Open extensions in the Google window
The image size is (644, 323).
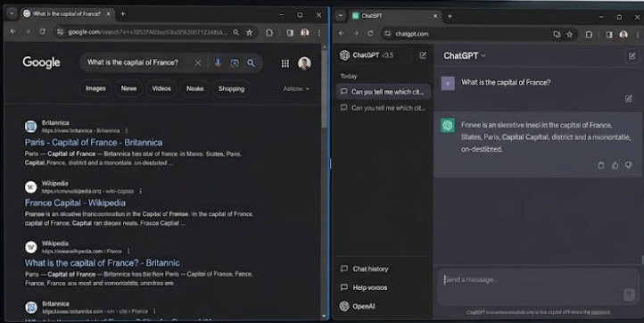point(269,32)
